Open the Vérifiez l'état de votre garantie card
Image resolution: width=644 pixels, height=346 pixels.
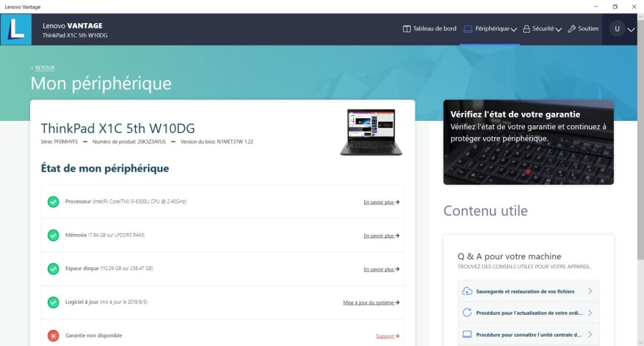(x=529, y=142)
